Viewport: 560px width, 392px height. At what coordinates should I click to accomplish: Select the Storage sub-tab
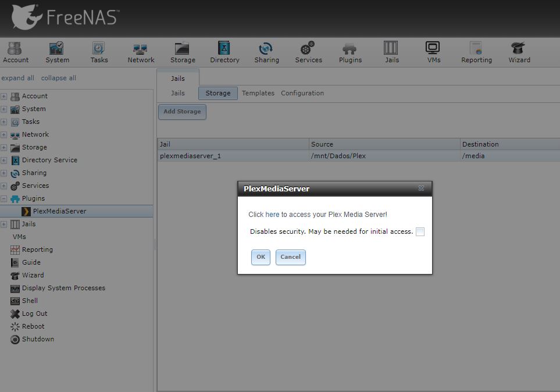pos(218,93)
